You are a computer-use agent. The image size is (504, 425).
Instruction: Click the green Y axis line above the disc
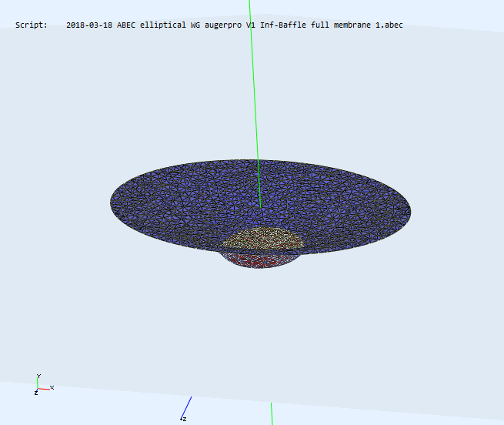[x=255, y=92]
